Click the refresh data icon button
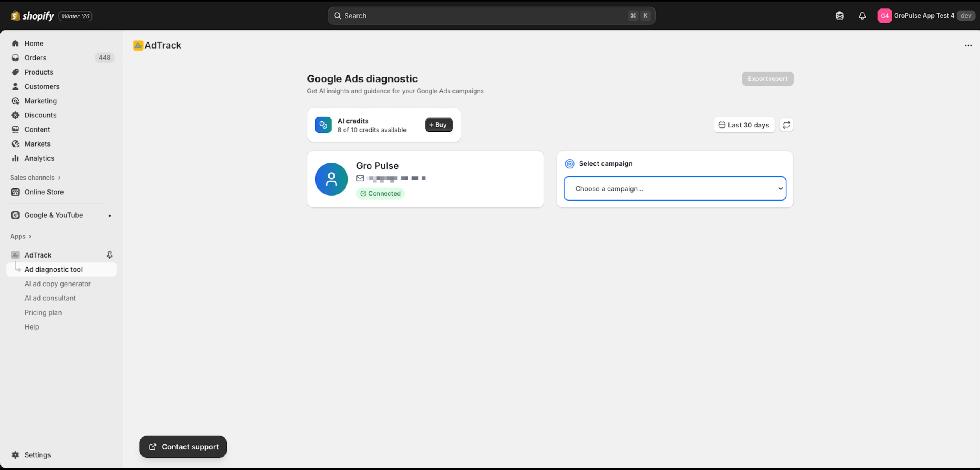980x470 pixels. coord(786,125)
